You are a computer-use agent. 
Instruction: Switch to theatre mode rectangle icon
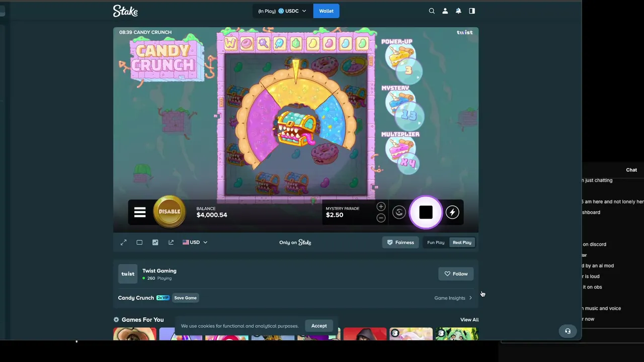coord(139,242)
